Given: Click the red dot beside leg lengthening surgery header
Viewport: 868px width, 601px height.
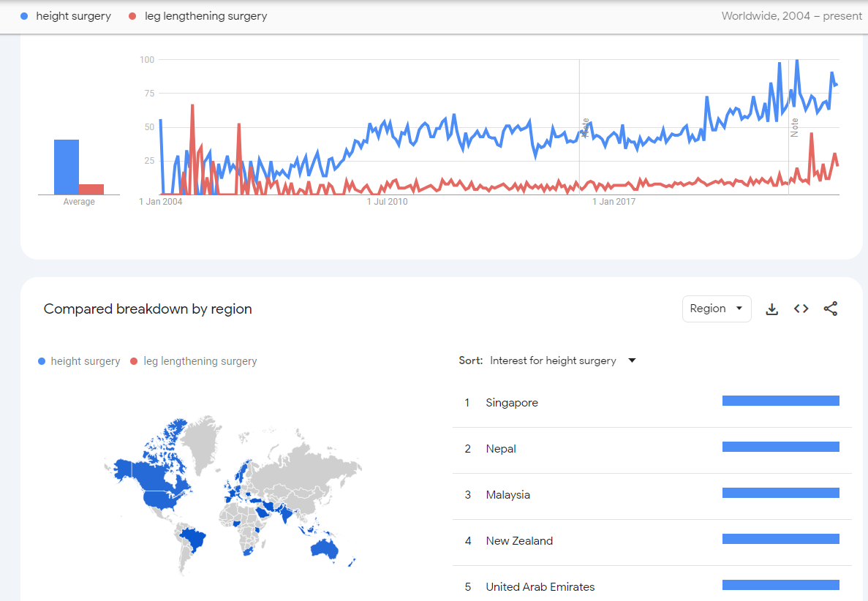Looking at the screenshot, I should tap(132, 16).
